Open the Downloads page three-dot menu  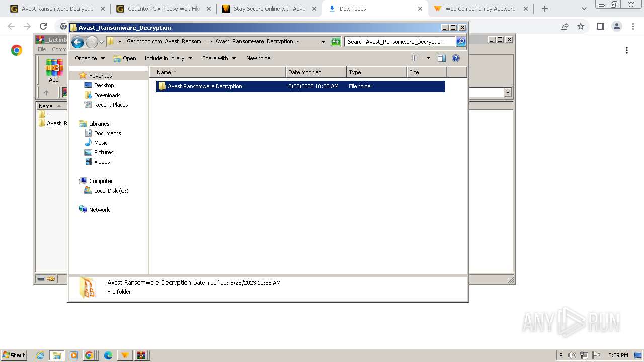click(x=627, y=50)
